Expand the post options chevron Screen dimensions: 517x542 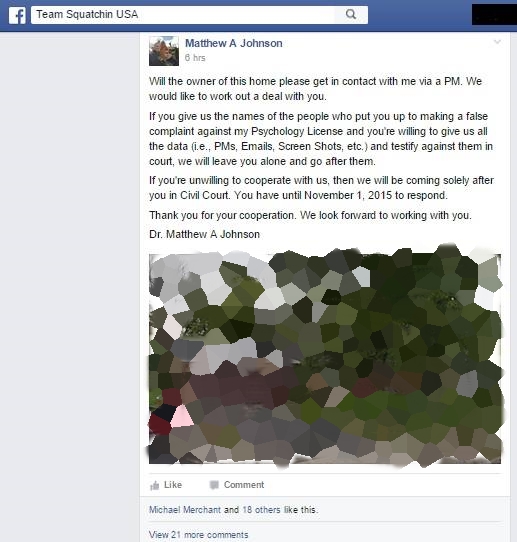tap(497, 42)
